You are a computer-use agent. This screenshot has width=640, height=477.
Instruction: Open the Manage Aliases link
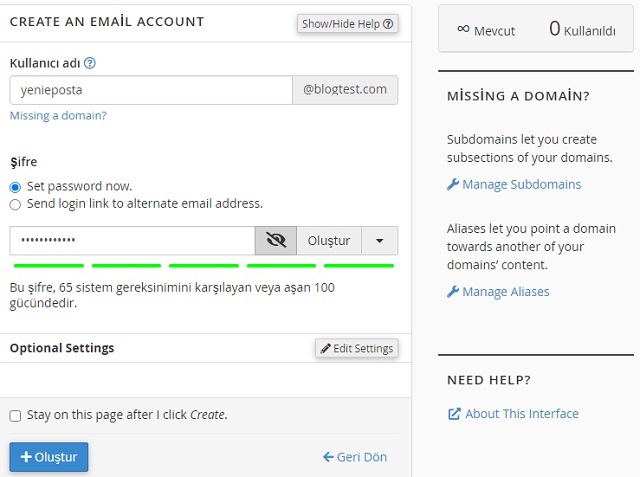498,292
